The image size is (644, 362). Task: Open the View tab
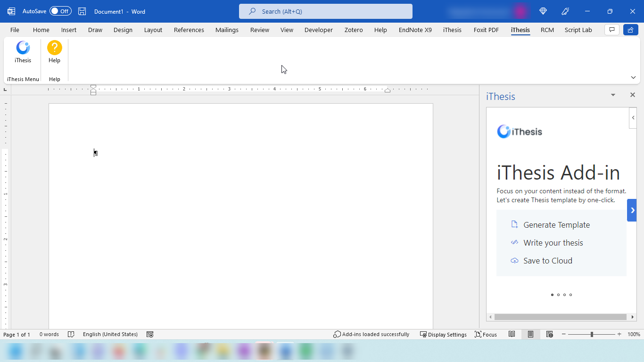287,30
